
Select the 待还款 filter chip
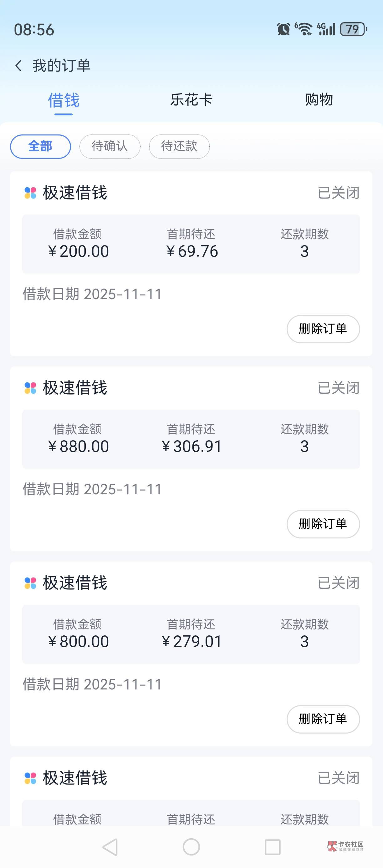tap(179, 147)
